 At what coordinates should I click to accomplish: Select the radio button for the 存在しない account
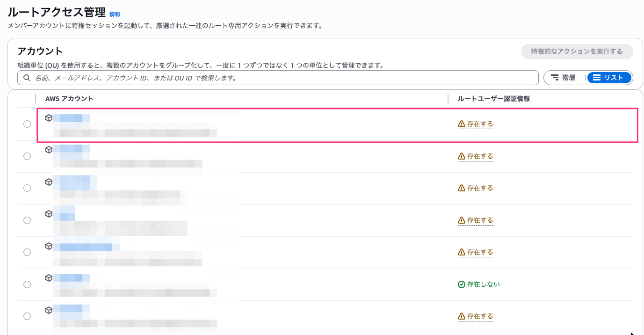pos(27,284)
